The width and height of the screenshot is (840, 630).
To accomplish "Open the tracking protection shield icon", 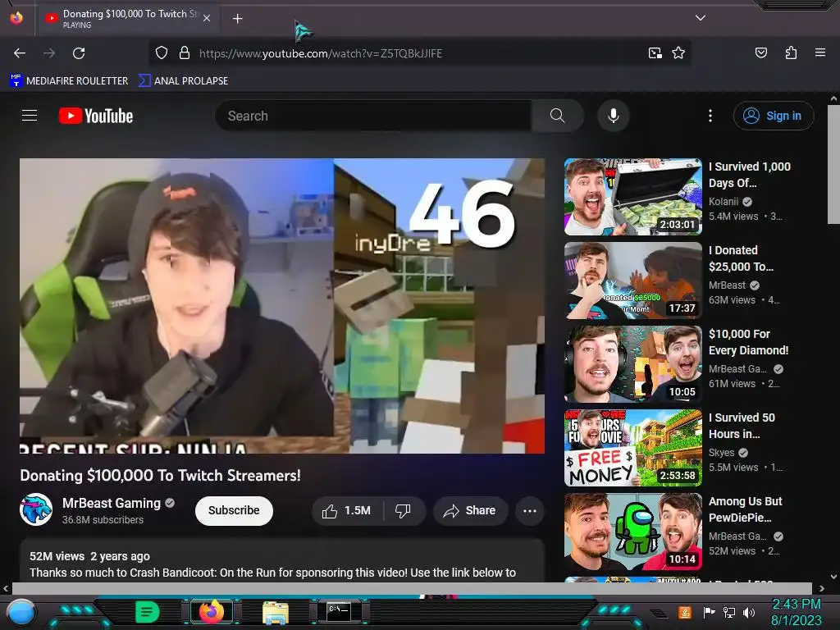I will [x=162, y=53].
